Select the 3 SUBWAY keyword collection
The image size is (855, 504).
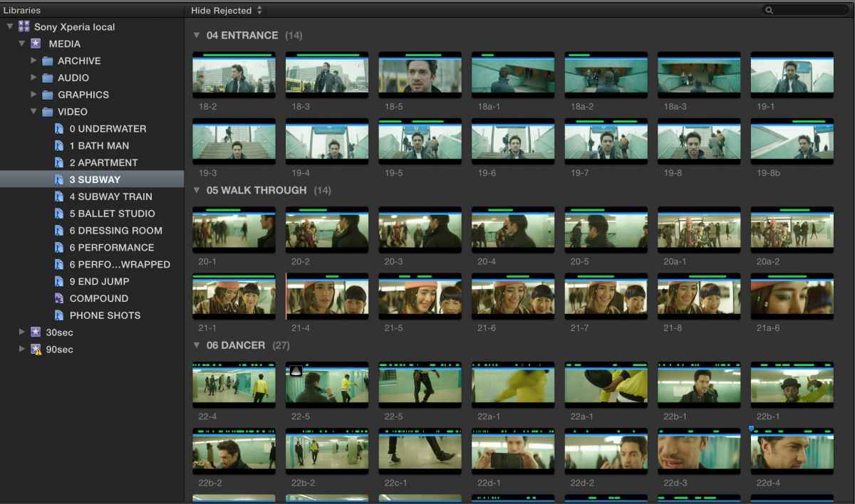point(92,179)
